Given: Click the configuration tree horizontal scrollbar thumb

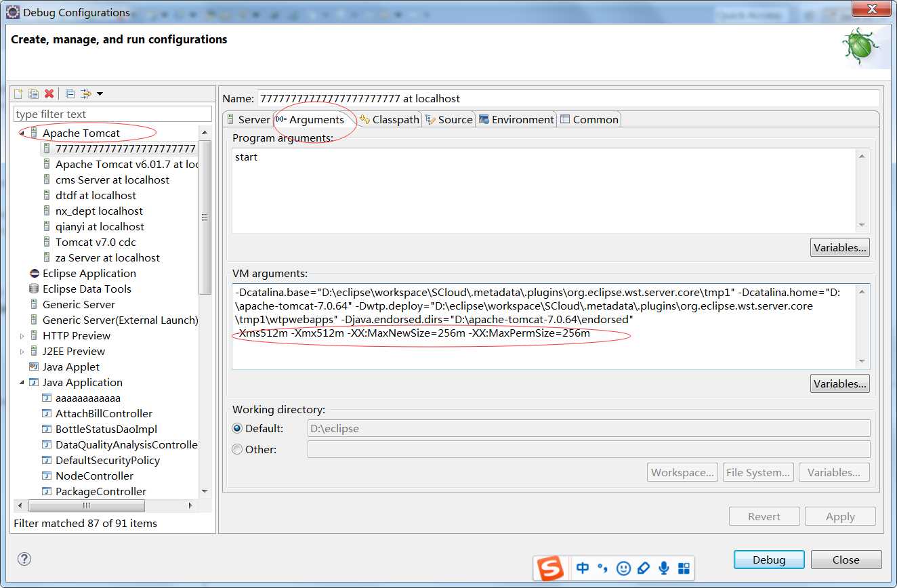Looking at the screenshot, I should pyautogui.click(x=87, y=506).
